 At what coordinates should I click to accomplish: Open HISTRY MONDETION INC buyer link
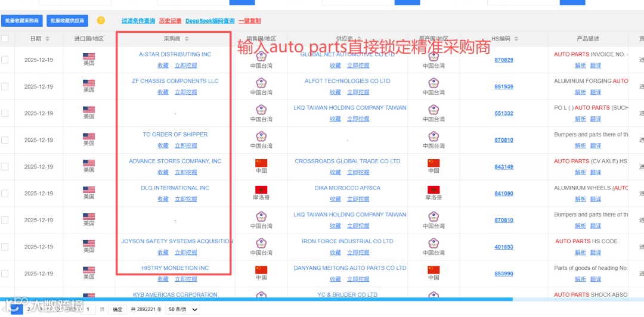coord(175,268)
